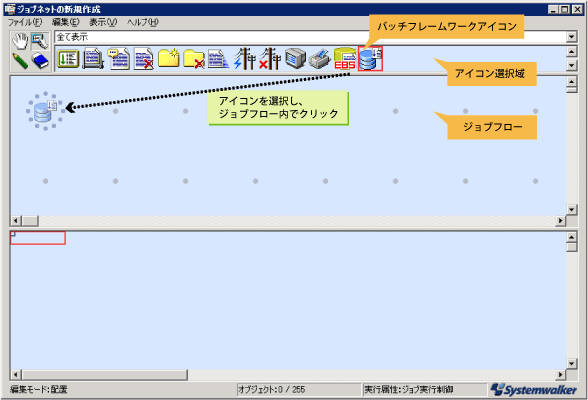The image size is (588, 400).
Task: Close the ジョブネットの新規作成 window
Action: (x=578, y=9)
